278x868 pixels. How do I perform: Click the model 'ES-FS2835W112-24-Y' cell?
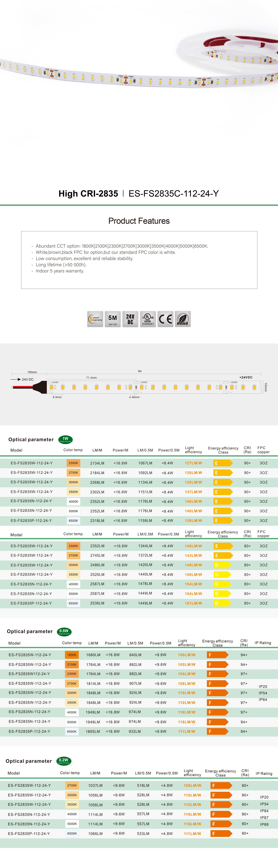tap(29, 674)
